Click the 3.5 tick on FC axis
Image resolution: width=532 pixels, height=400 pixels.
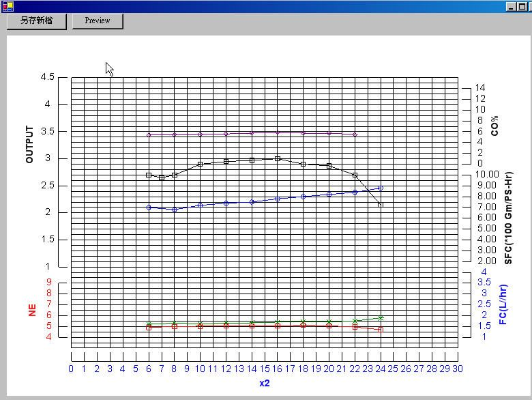coord(484,282)
